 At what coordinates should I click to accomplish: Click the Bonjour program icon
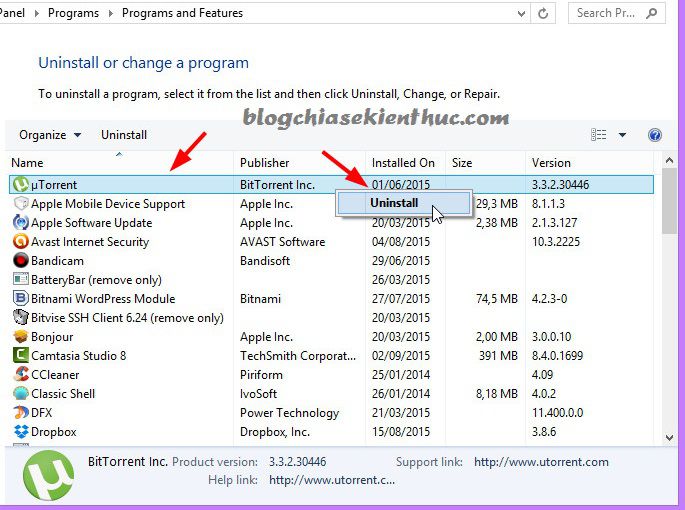(x=21, y=337)
